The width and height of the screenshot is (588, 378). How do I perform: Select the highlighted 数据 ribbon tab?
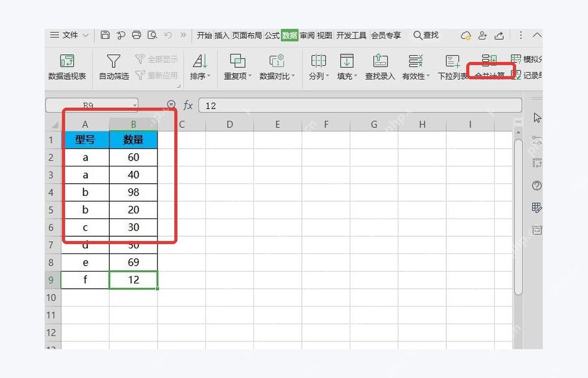289,35
